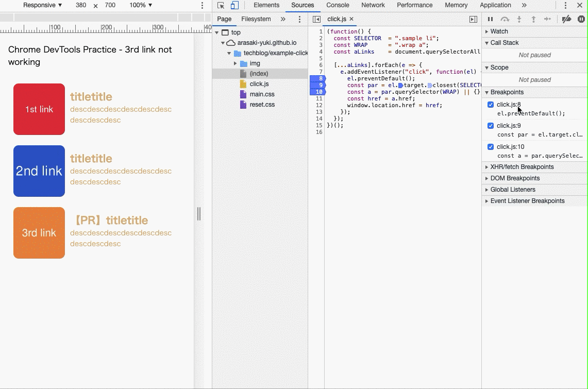
Task: Untick the click.js:10 breakpoint checkbox
Action: click(x=491, y=147)
